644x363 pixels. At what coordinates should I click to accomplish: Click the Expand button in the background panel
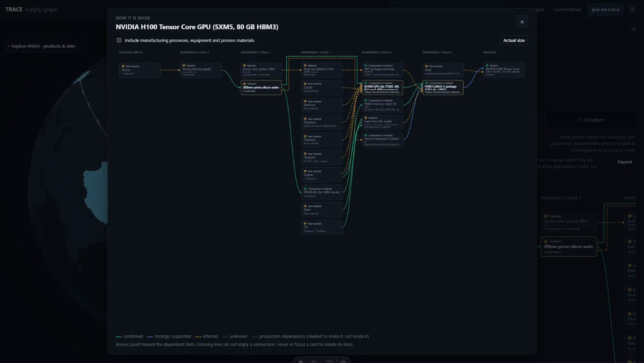pos(625,162)
